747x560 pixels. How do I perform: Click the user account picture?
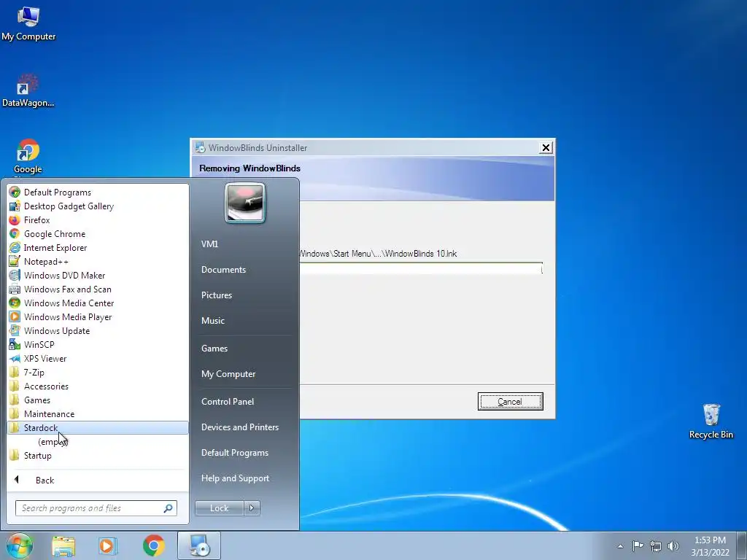(x=245, y=203)
